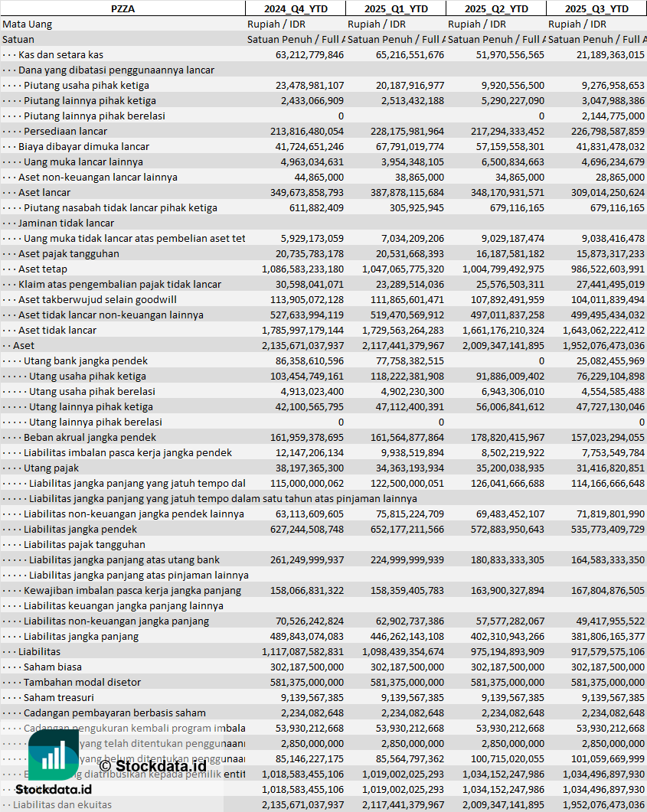Select the Aset lancar row label
The height and width of the screenshot is (812, 647).
pos(44,193)
